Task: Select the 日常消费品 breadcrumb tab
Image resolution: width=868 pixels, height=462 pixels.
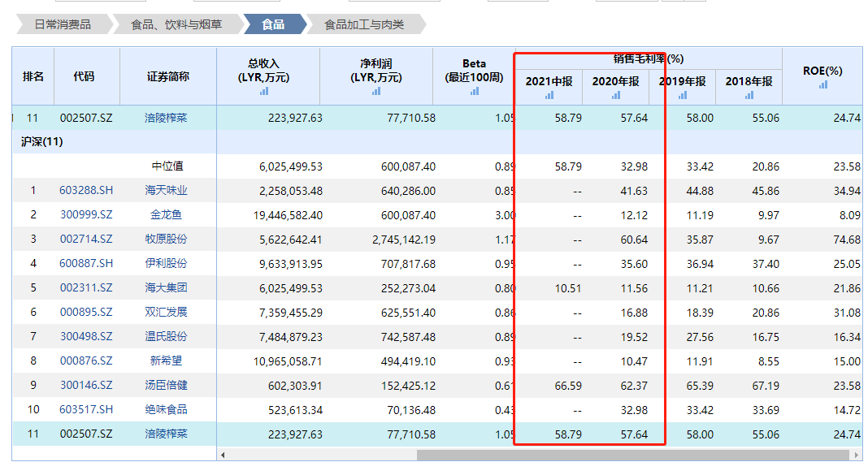Action: [63, 24]
